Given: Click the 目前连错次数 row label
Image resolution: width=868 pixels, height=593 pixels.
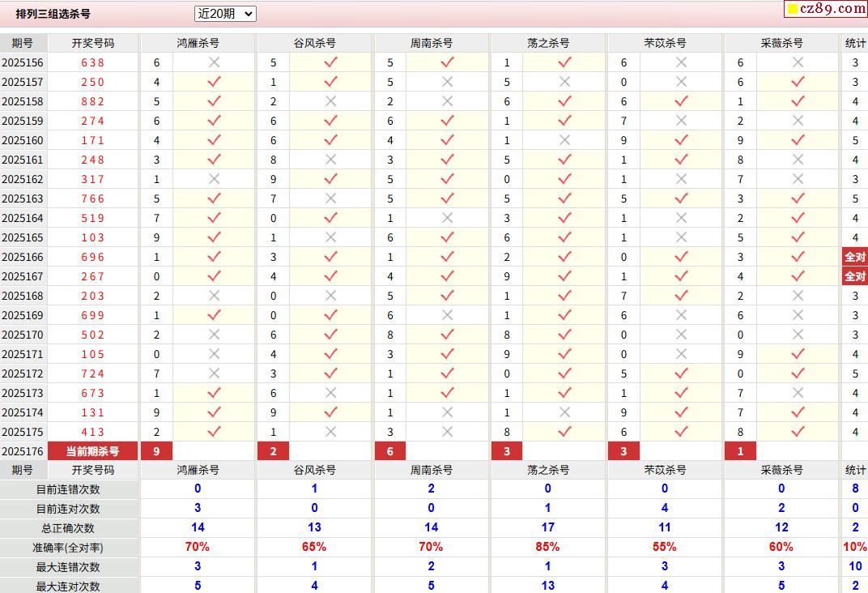Looking at the screenshot, I should [68, 489].
